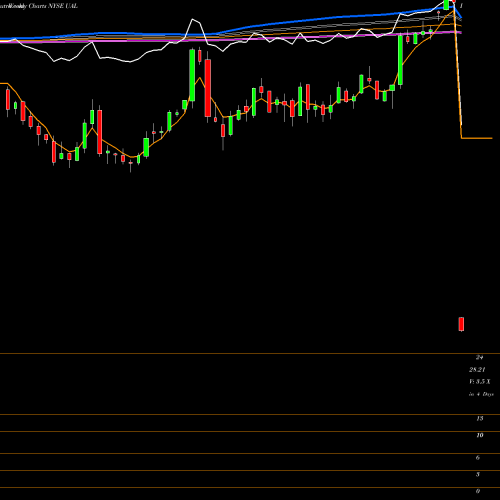Select the isolated red candle far below the chart
This screenshot has width=500, height=500.
461,324
